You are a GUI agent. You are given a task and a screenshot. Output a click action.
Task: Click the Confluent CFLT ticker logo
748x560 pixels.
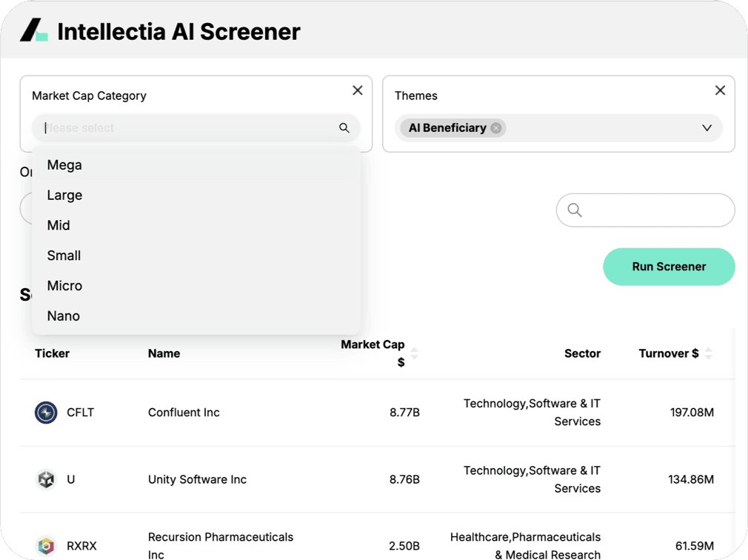(46, 413)
